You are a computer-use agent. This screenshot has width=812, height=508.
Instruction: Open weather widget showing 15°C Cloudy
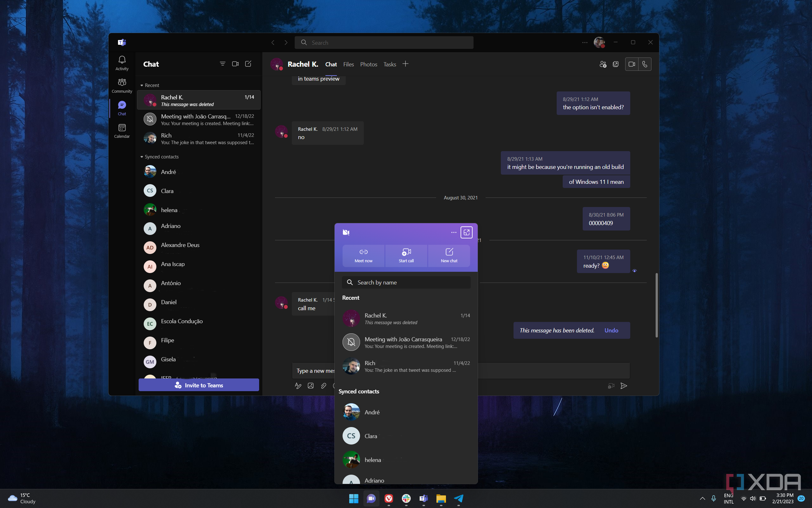(22, 498)
